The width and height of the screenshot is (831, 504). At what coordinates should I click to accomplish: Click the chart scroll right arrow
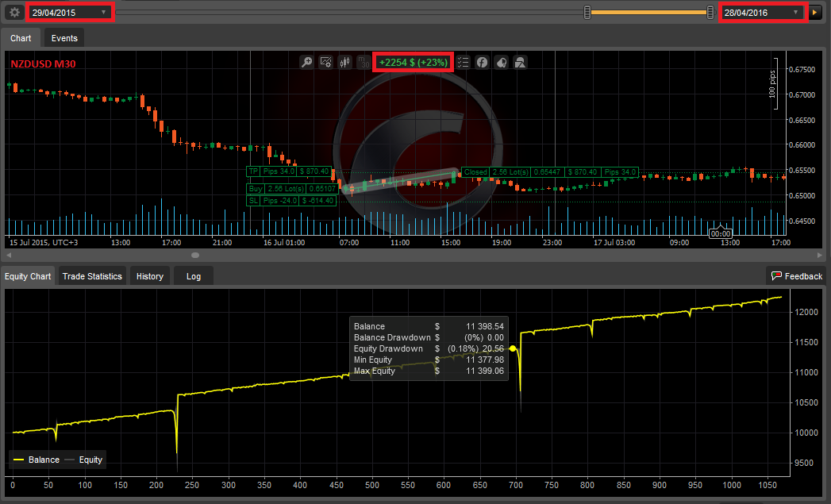819,255
